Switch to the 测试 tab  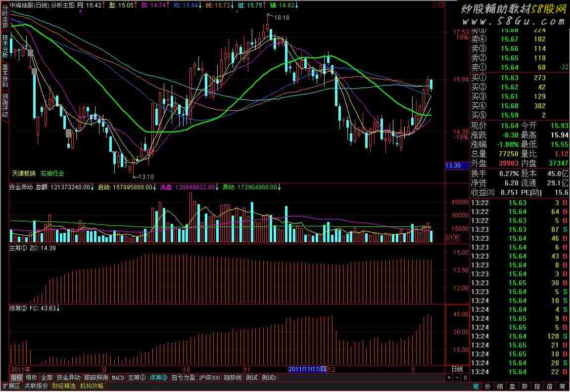point(251,378)
